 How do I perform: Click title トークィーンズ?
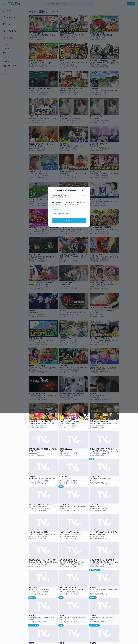click(x=95, y=172)
